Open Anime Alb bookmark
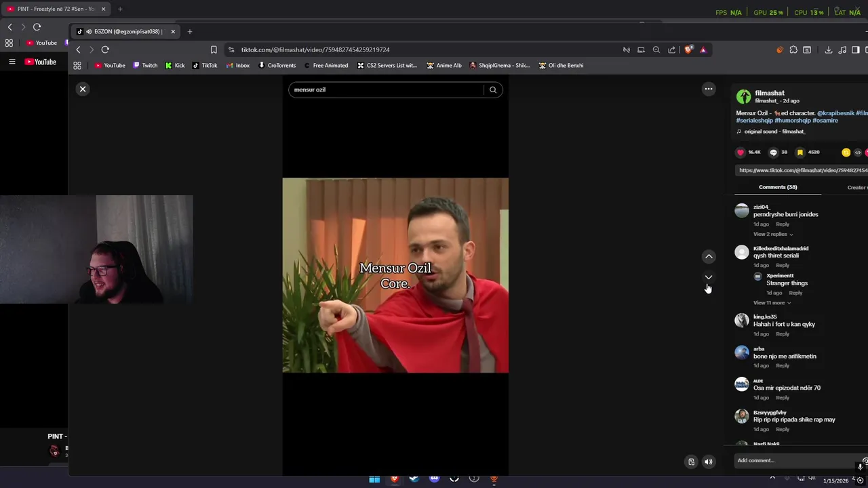This screenshot has width=868, height=488. 444,66
